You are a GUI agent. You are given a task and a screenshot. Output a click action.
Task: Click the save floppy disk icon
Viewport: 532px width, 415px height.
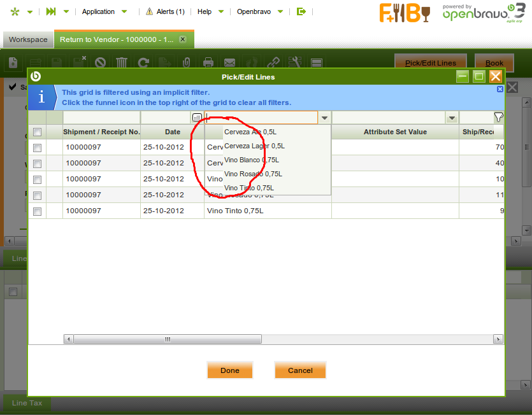pos(57,62)
